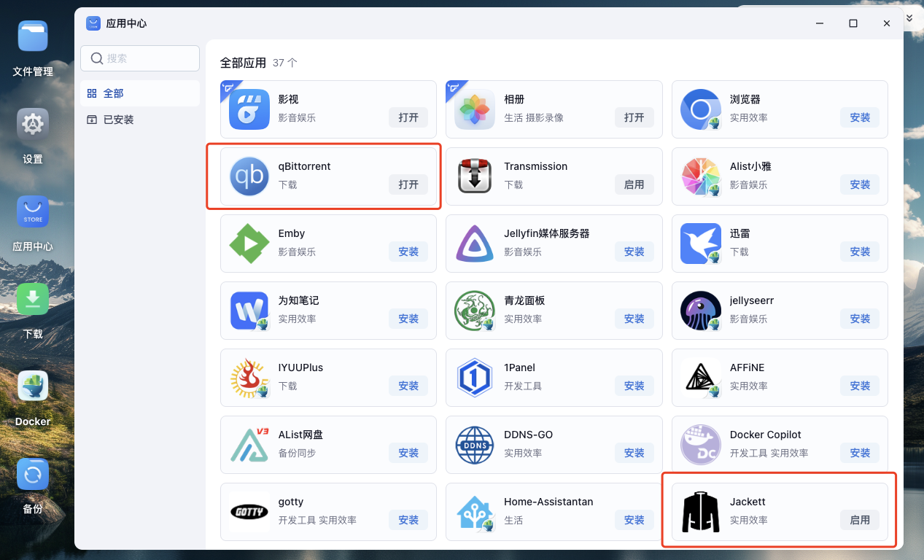Click 安装 button for gotty
The height and width of the screenshot is (560, 924).
[x=408, y=520]
